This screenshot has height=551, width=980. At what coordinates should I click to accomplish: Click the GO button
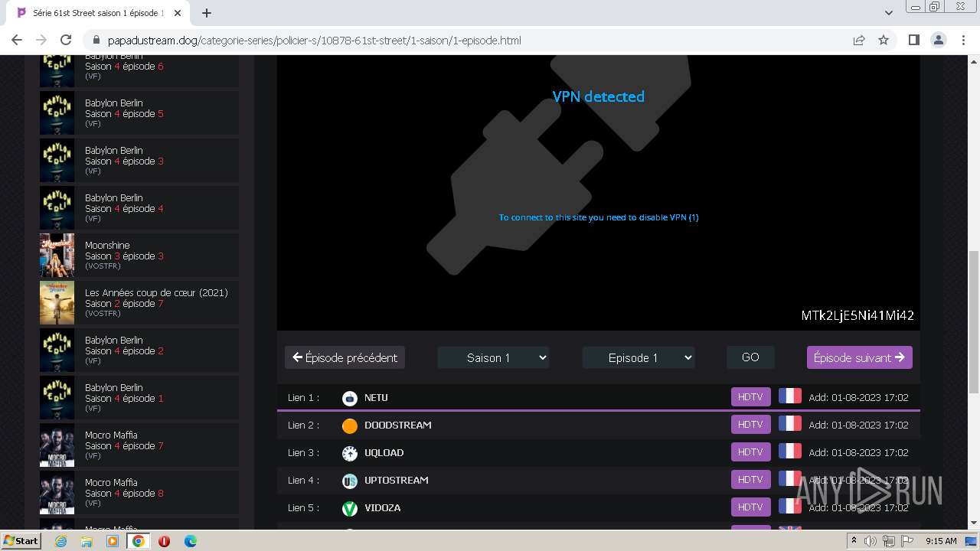[x=750, y=357]
